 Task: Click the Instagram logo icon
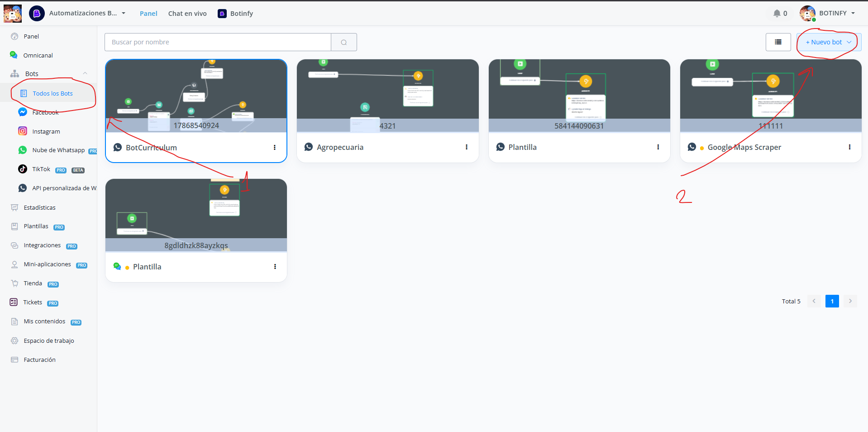coord(23,131)
